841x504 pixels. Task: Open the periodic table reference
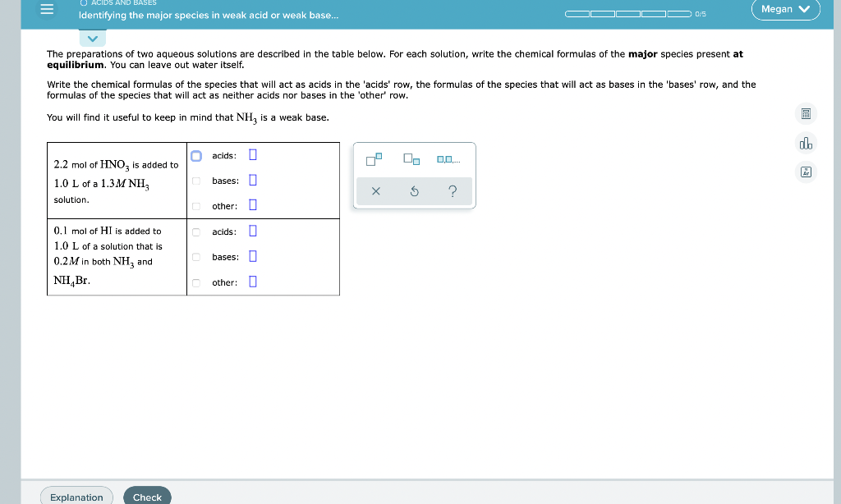[806, 172]
